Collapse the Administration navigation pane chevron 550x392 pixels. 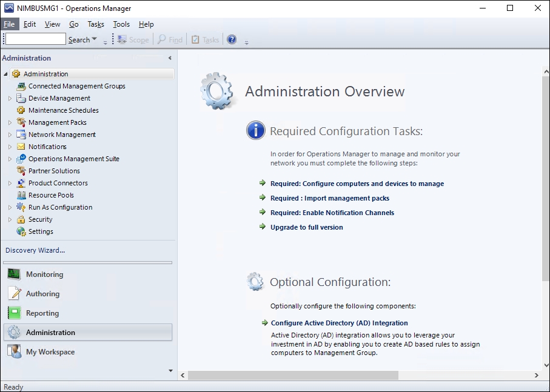[x=170, y=58]
